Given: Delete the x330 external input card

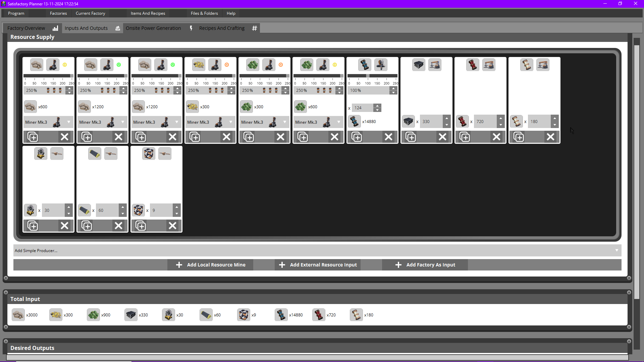Looking at the screenshot, I should [x=442, y=137].
